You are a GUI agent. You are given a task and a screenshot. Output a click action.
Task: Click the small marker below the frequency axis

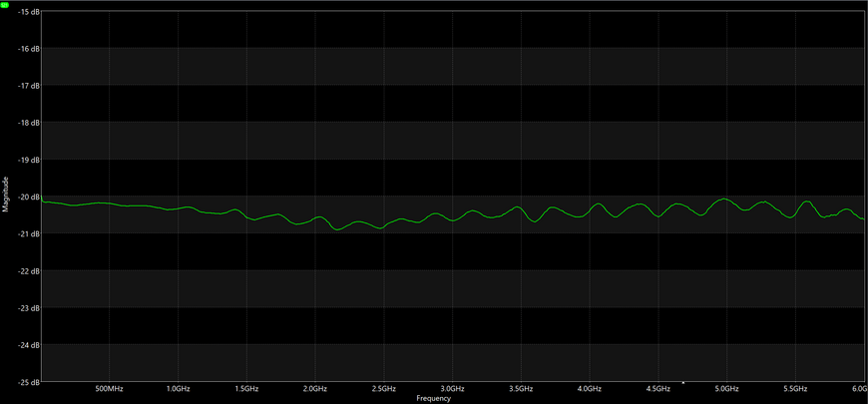pos(683,383)
